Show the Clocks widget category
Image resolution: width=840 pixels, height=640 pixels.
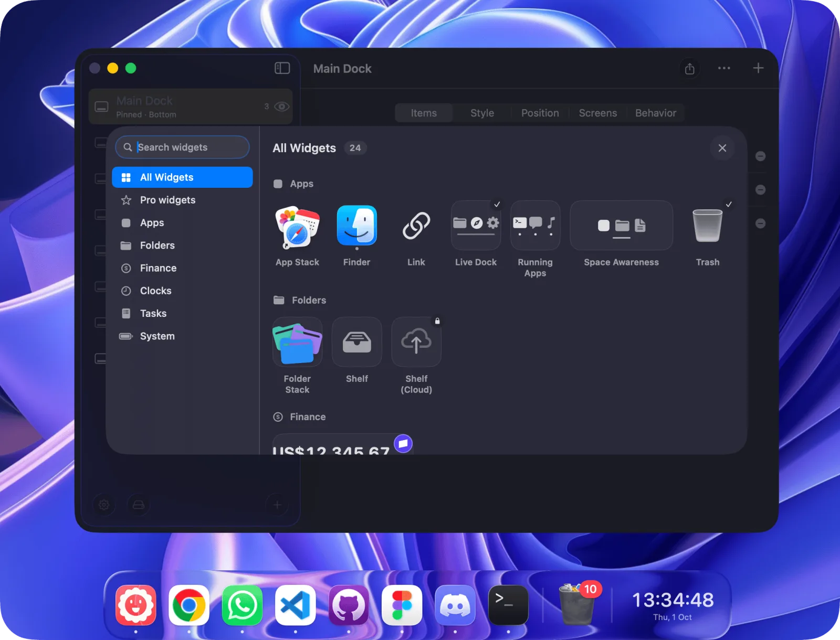pos(182,291)
